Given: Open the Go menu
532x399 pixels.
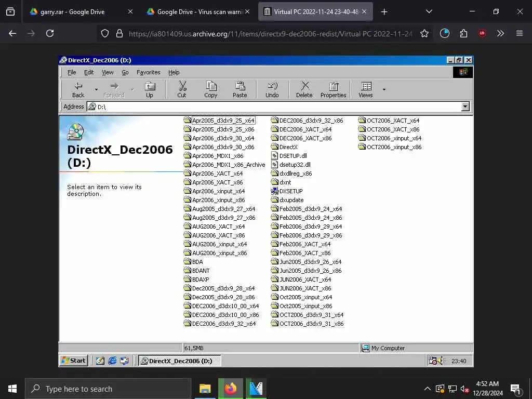Looking at the screenshot, I should [x=125, y=72].
